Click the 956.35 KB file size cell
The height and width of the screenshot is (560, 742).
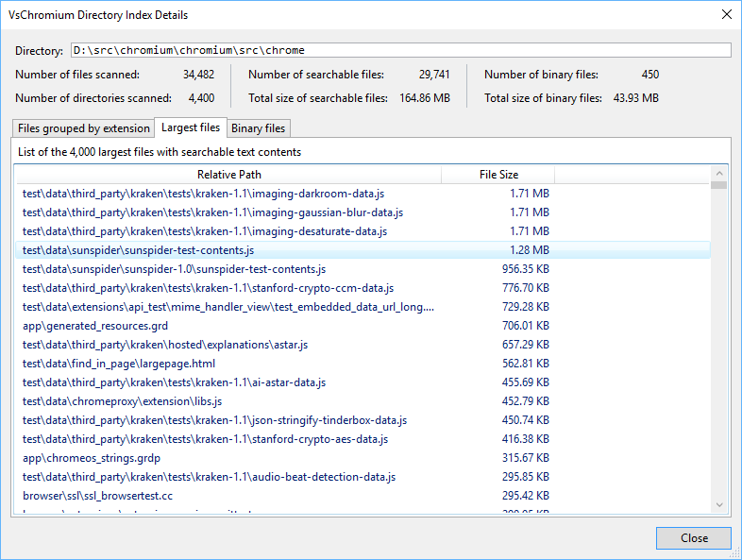[x=525, y=269]
